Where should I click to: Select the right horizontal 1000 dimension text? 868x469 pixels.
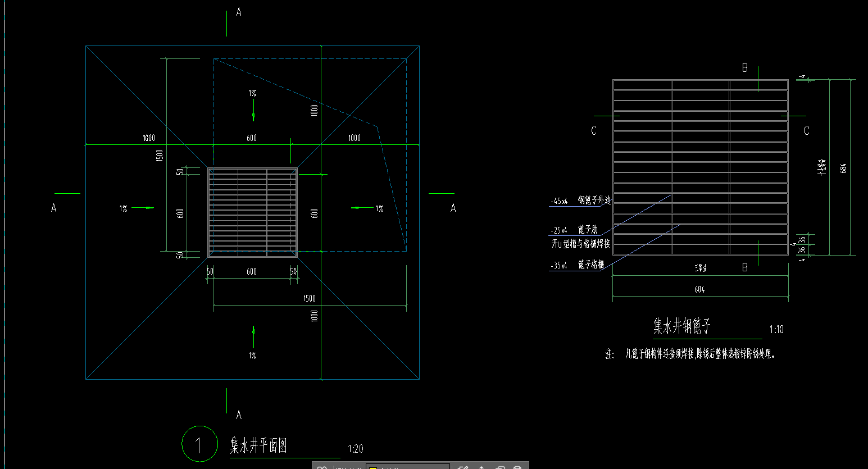point(354,138)
